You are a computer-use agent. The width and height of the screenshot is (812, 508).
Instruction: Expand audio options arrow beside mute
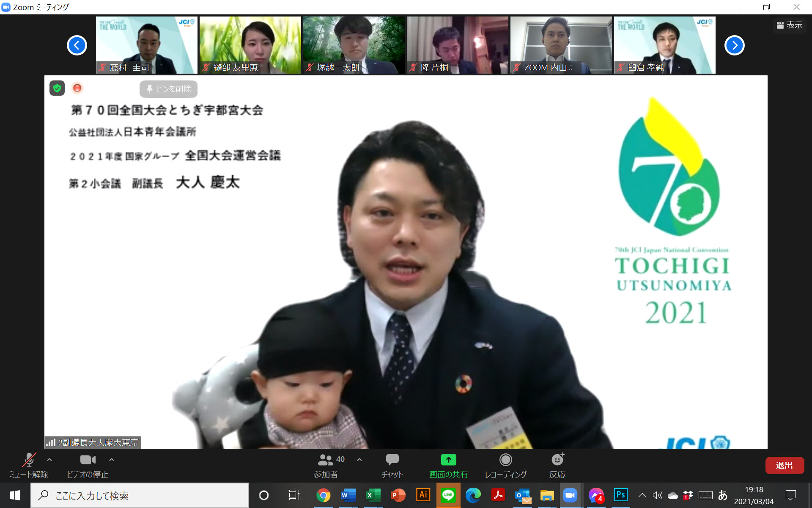(x=49, y=460)
